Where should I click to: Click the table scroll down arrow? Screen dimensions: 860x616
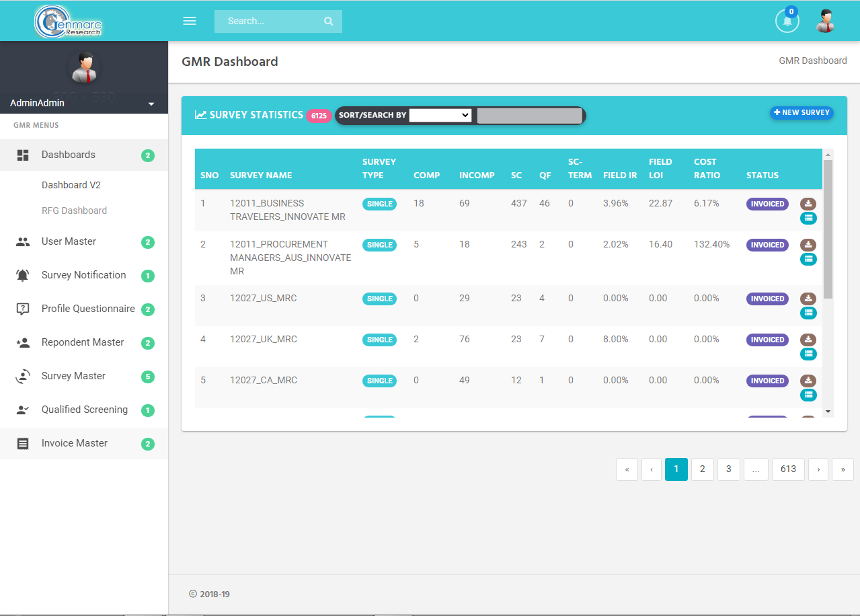(828, 411)
